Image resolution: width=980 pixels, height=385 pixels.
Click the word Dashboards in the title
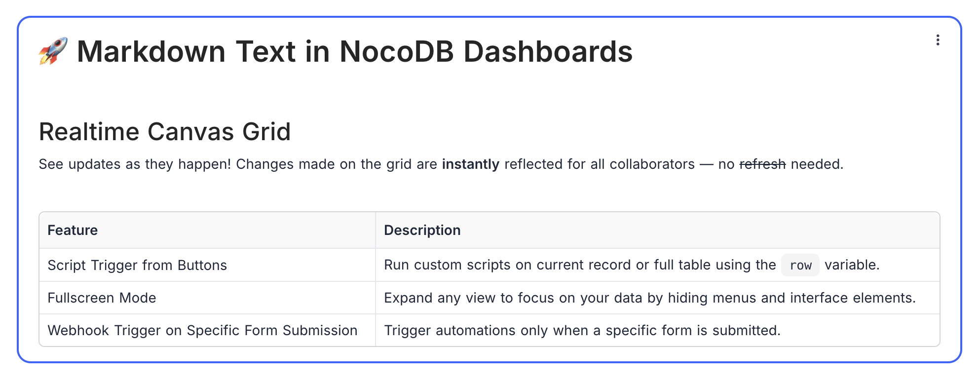(548, 51)
